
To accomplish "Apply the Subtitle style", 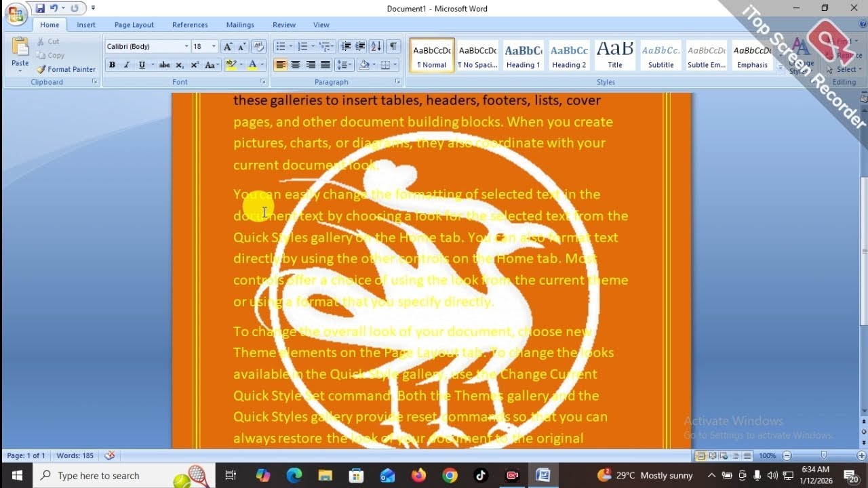I will [x=661, y=56].
